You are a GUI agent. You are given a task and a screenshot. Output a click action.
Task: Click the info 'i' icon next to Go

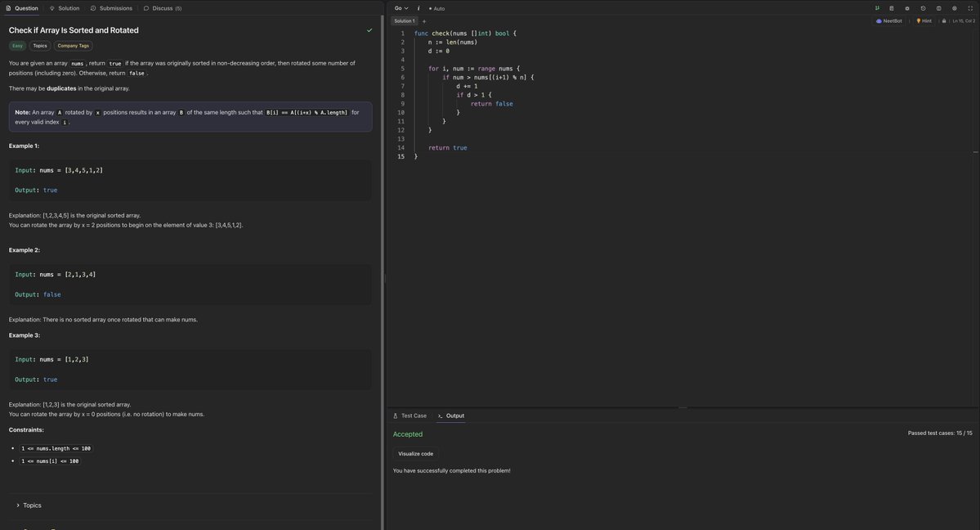pos(418,8)
